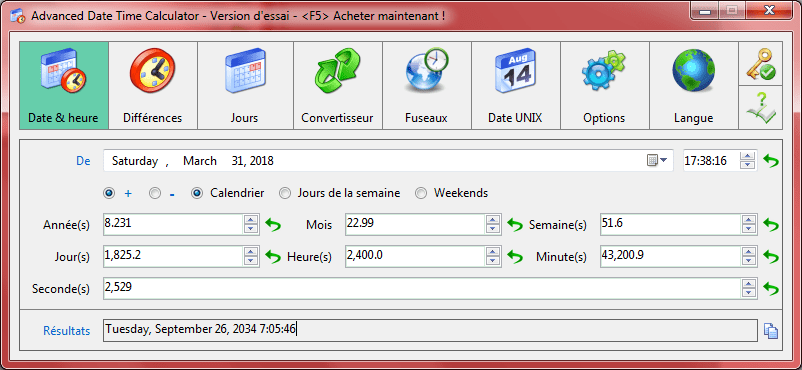Open the Jours tab
The height and width of the screenshot is (370, 802).
(x=245, y=85)
